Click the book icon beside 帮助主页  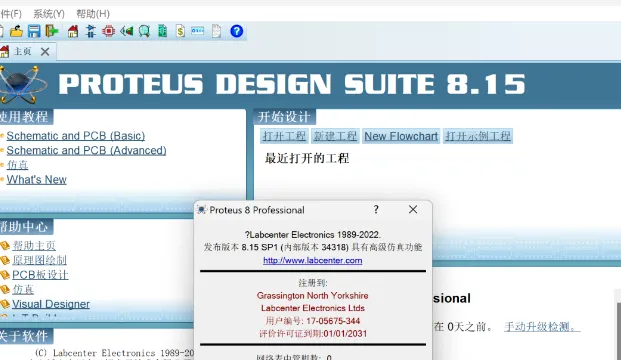tap(5, 246)
